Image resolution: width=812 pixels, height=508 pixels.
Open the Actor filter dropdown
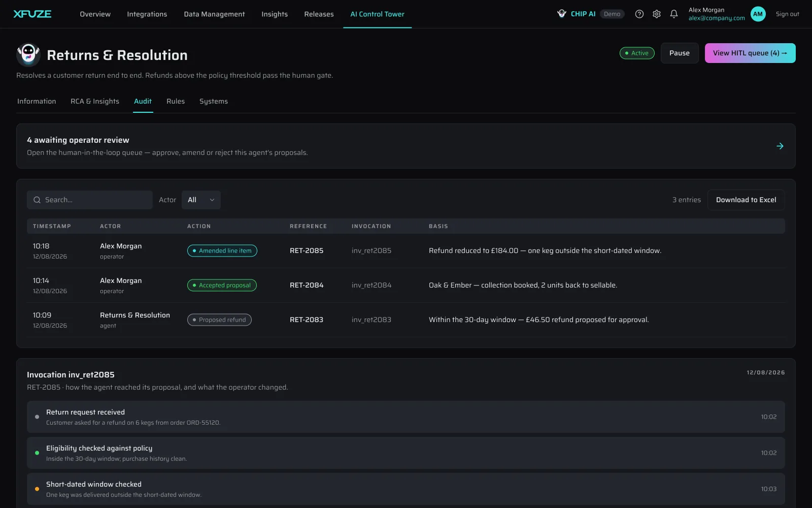click(201, 200)
